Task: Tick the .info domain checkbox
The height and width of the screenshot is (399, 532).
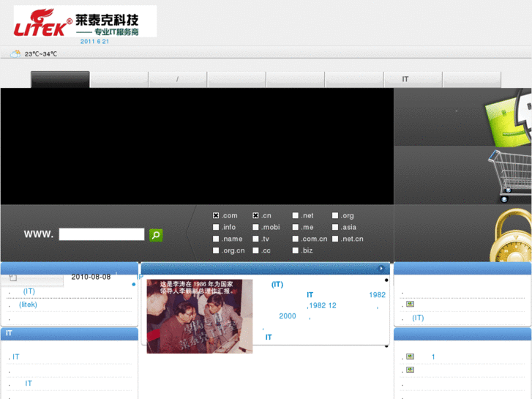Action: pos(216,227)
